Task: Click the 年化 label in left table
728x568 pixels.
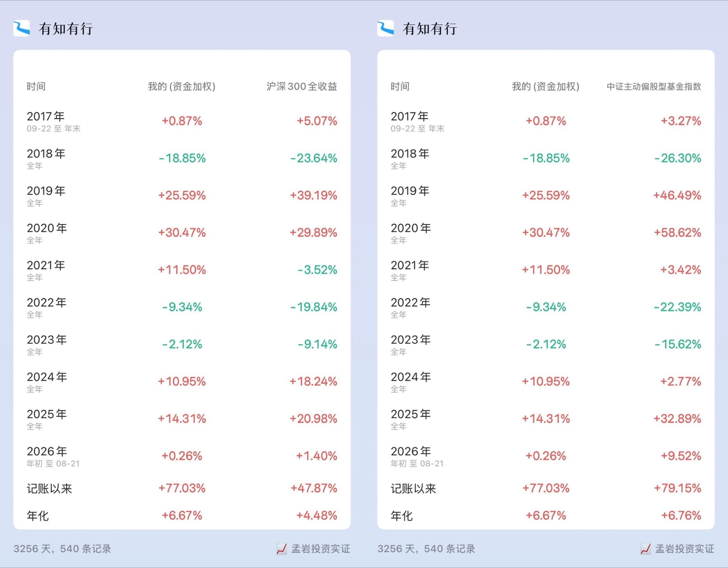Action: [38, 516]
